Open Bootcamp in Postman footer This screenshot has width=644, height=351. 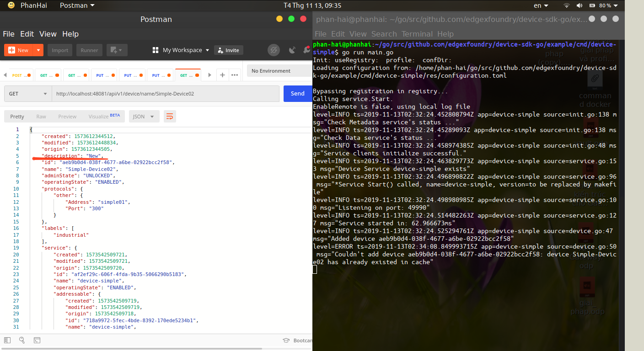[x=302, y=340]
